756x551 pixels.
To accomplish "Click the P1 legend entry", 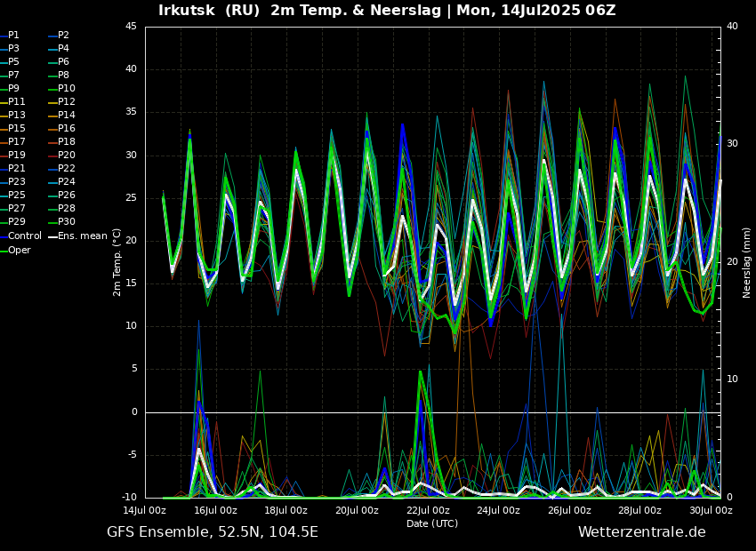I will [13, 36].
